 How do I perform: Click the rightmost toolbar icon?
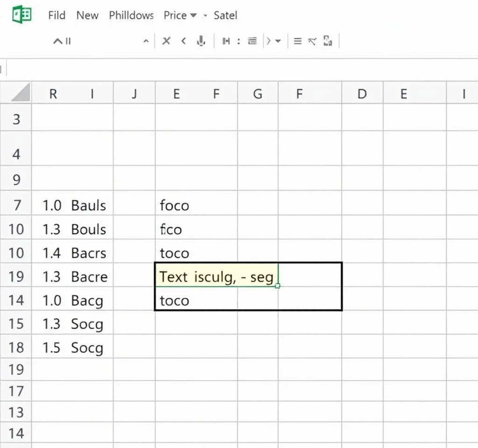(x=328, y=41)
